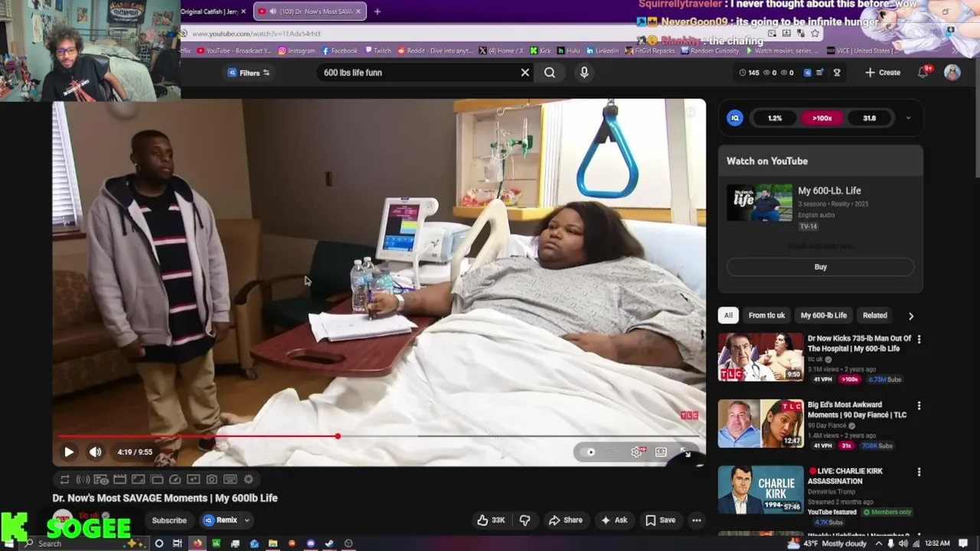Open the Hulu bookmark
This screenshot has height=551, width=980.
tap(568, 51)
